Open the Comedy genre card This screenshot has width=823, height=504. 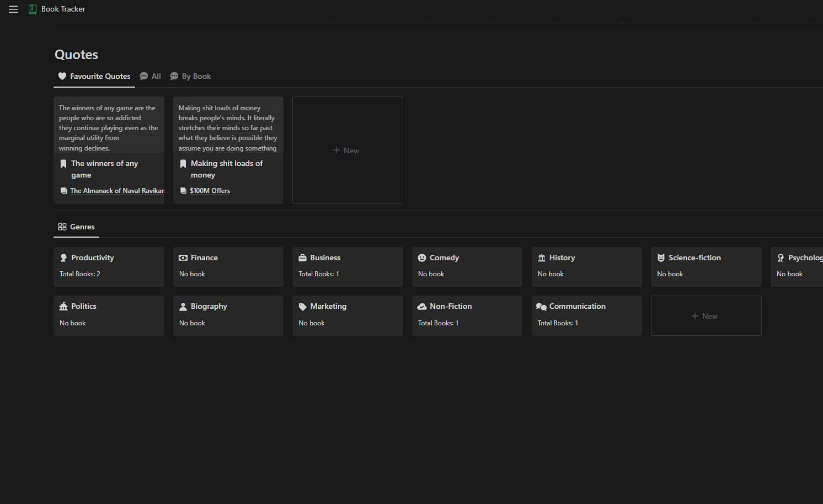[467, 267]
